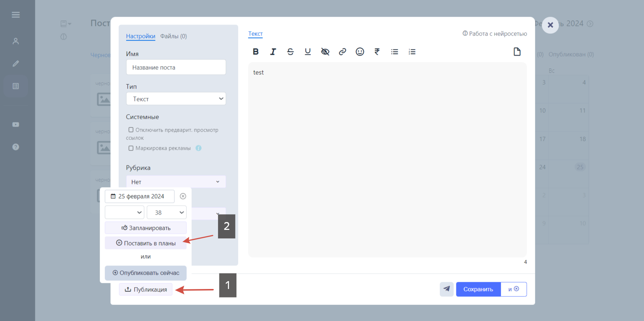Enable Маркировка рекламы checkbox
This screenshot has height=321, width=644.
(x=131, y=148)
